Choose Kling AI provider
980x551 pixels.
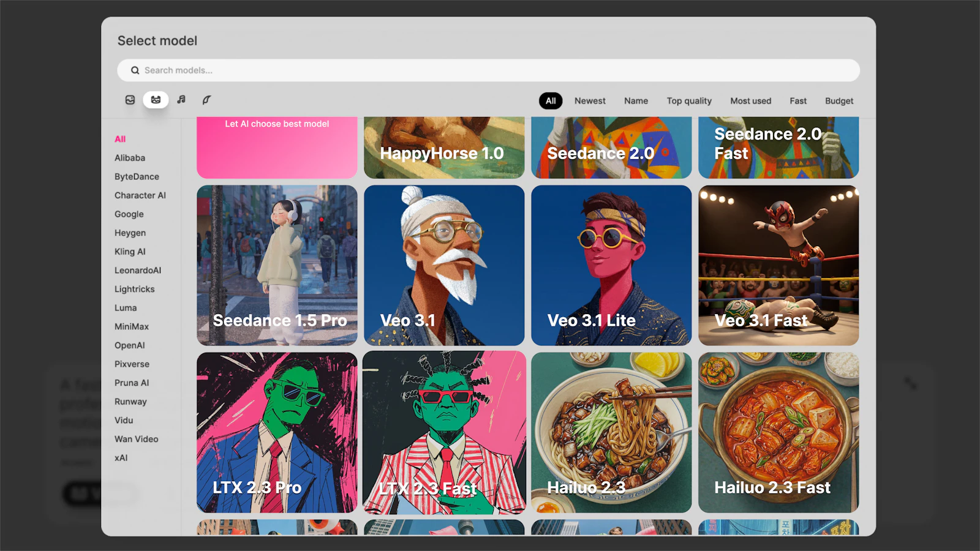pyautogui.click(x=130, y=252)
